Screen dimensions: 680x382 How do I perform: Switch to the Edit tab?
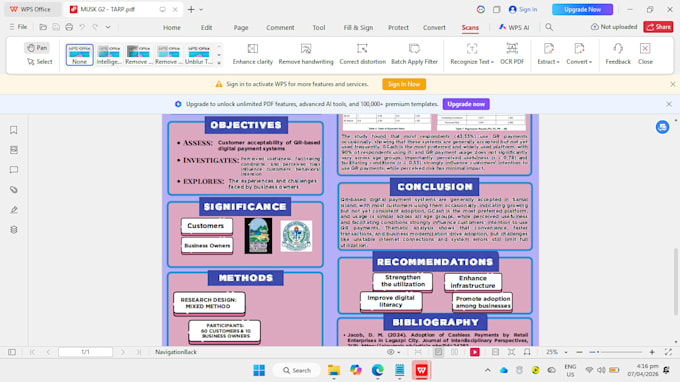[206, 27]
